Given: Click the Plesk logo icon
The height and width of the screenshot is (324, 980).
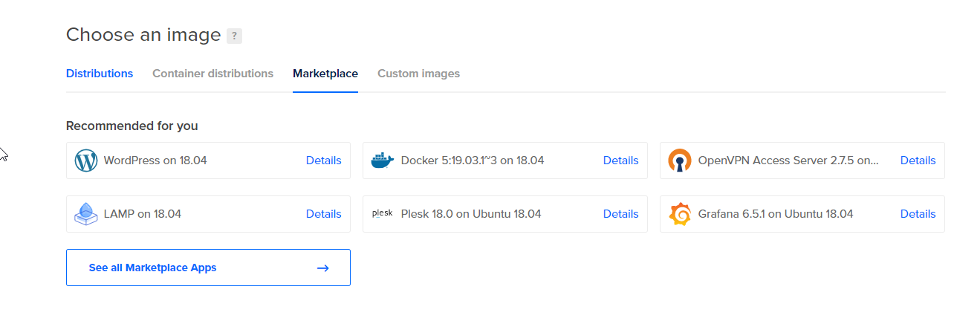Looking at the screenshot, I should [383, 213].
